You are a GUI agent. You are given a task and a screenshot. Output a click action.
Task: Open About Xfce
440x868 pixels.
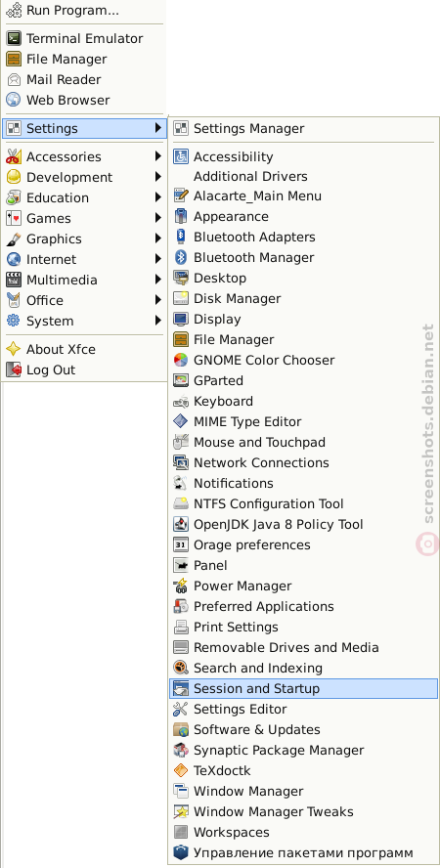point(84,349)
